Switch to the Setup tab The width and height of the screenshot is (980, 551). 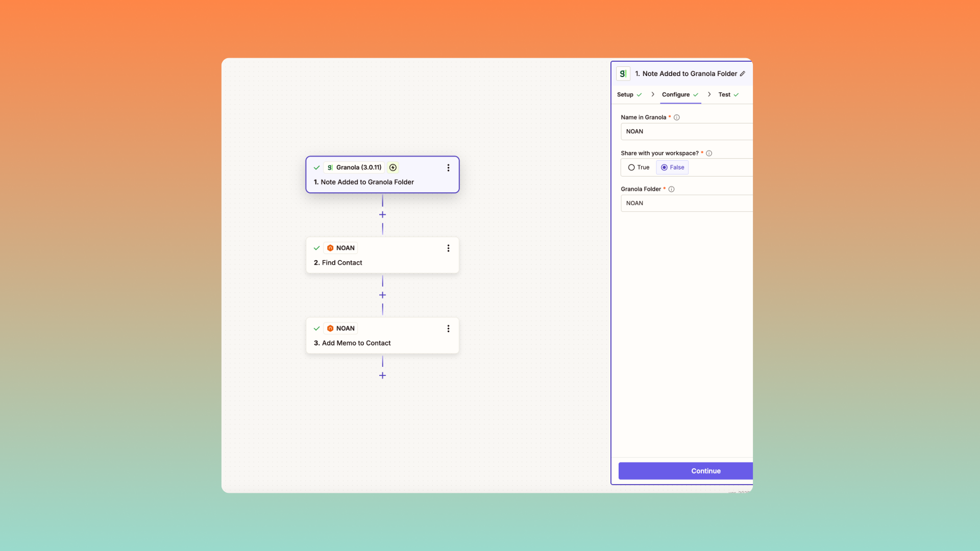[625, 95]
